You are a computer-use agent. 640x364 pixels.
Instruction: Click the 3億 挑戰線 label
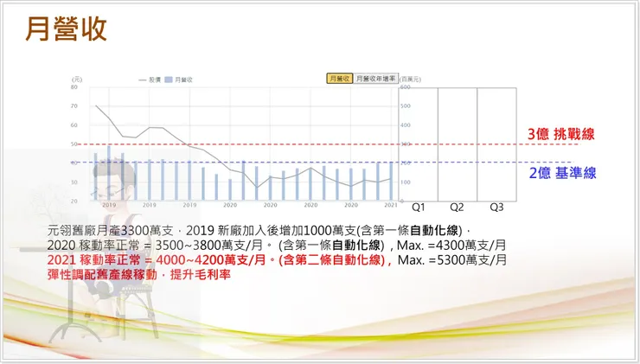click(560, 134)
